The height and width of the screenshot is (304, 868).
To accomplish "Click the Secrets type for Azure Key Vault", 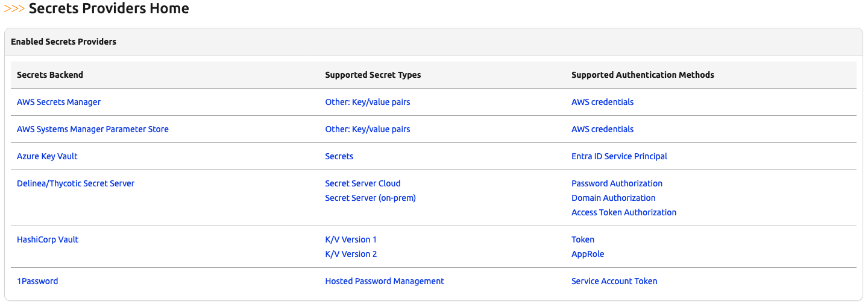I will coord(339,156).
